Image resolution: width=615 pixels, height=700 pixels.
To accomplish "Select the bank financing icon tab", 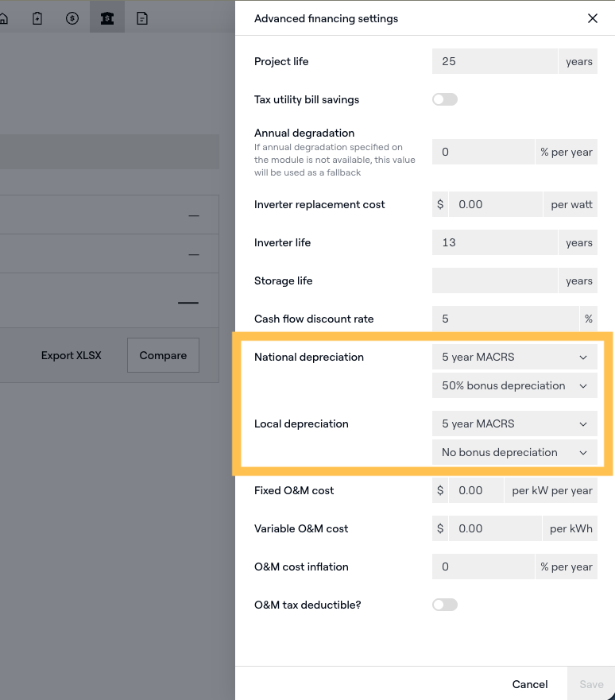I will [x=107, y=18].
